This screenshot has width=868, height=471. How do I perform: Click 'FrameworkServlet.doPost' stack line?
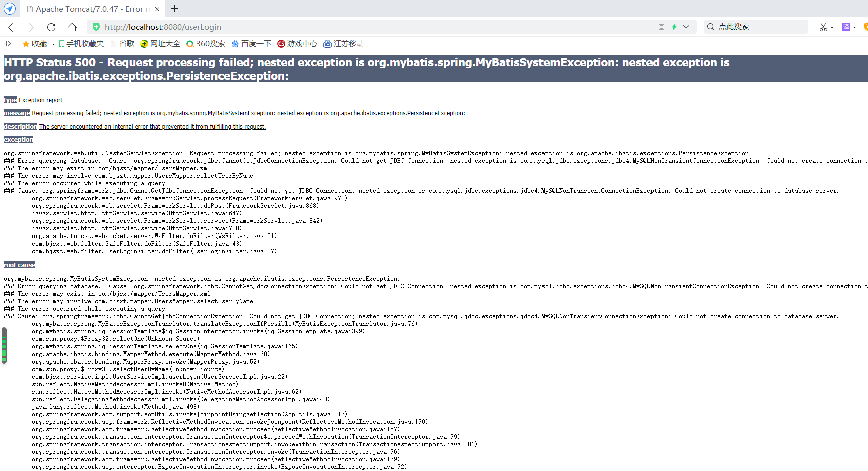pos(175,206)
